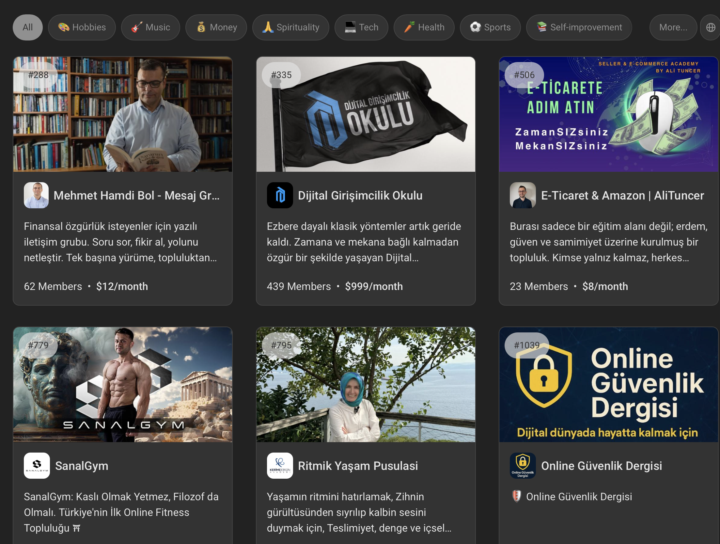Filter communities by Money

pos(216,27)
